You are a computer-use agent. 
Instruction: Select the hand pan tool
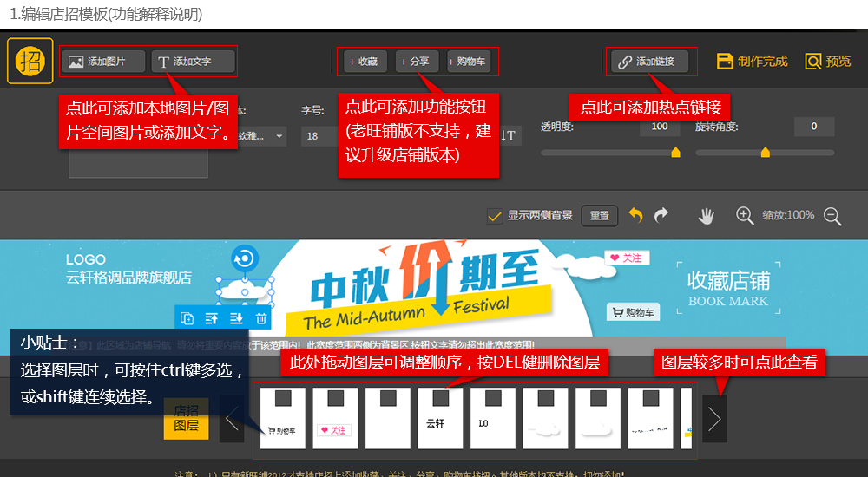[706, 216]
